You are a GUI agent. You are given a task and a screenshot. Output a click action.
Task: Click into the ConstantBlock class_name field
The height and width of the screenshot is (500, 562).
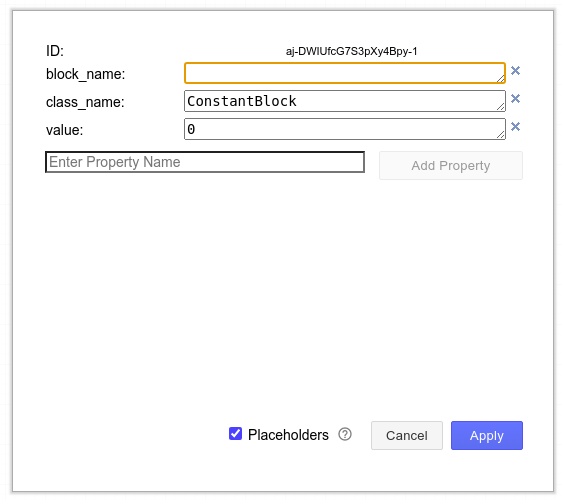pos(345,101)
